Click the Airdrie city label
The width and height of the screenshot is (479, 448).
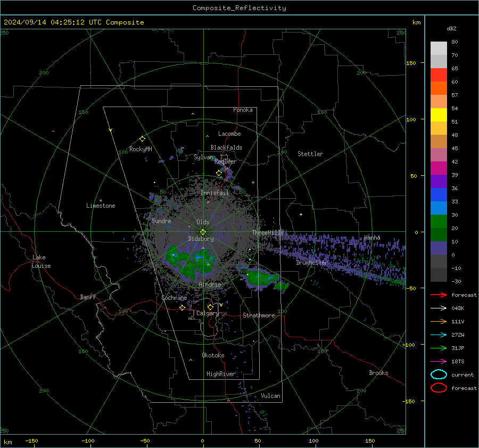[210, 284]
